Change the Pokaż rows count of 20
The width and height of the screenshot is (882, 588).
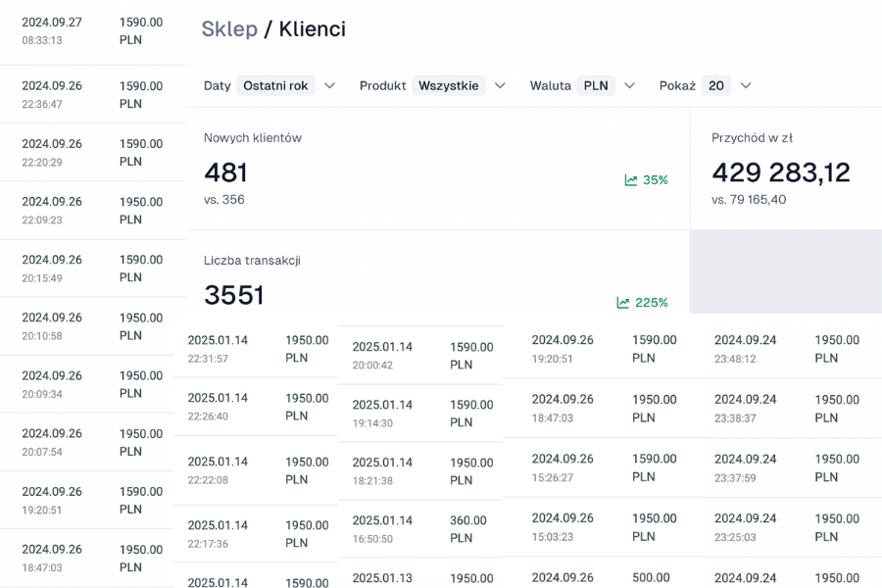[716, 86]
